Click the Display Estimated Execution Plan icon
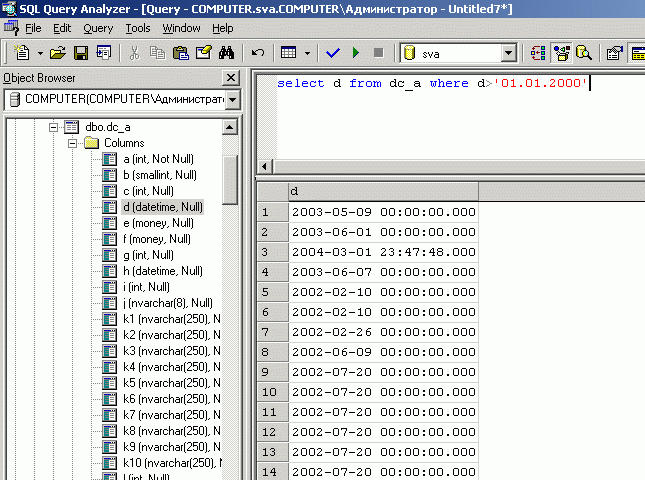 click(538, 53)
